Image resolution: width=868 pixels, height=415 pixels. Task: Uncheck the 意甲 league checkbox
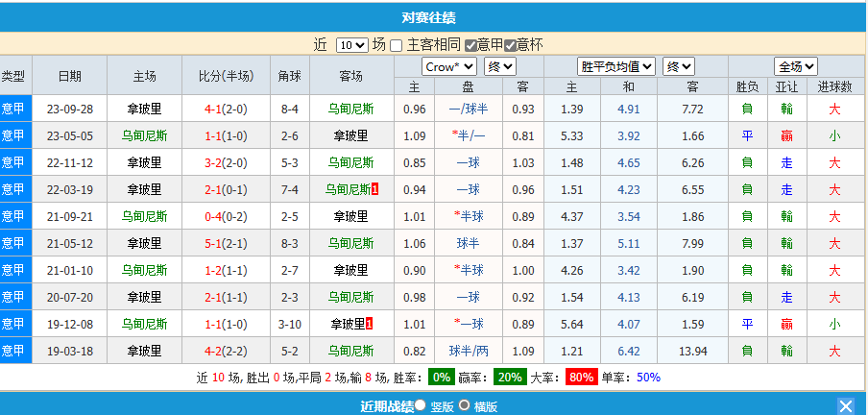(x=470, y=45)
